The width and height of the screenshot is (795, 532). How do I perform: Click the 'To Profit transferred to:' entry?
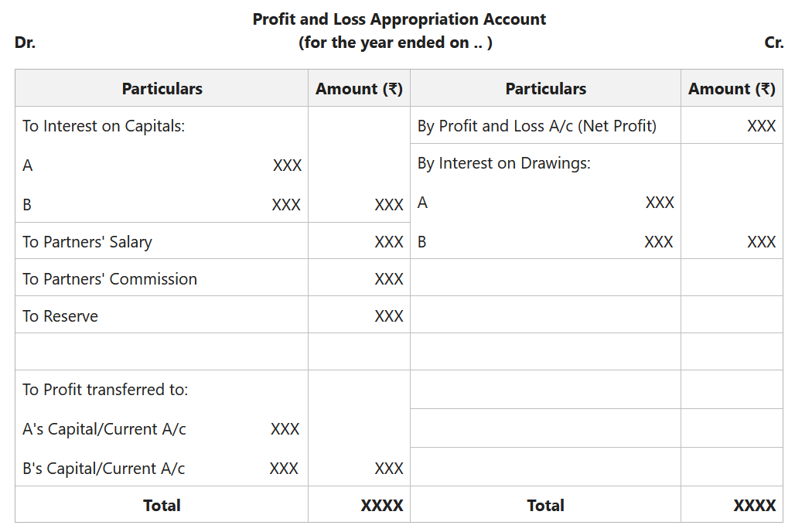click(105, 390)
